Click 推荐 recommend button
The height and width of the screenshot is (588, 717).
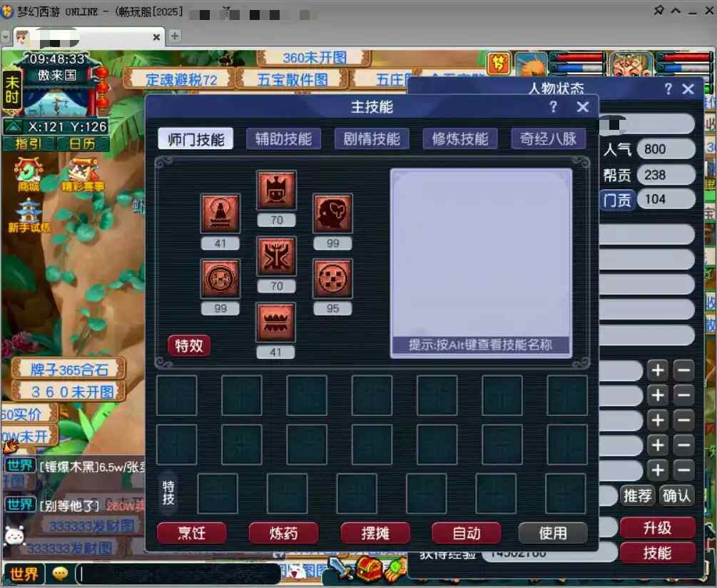[x=638, y=496]
